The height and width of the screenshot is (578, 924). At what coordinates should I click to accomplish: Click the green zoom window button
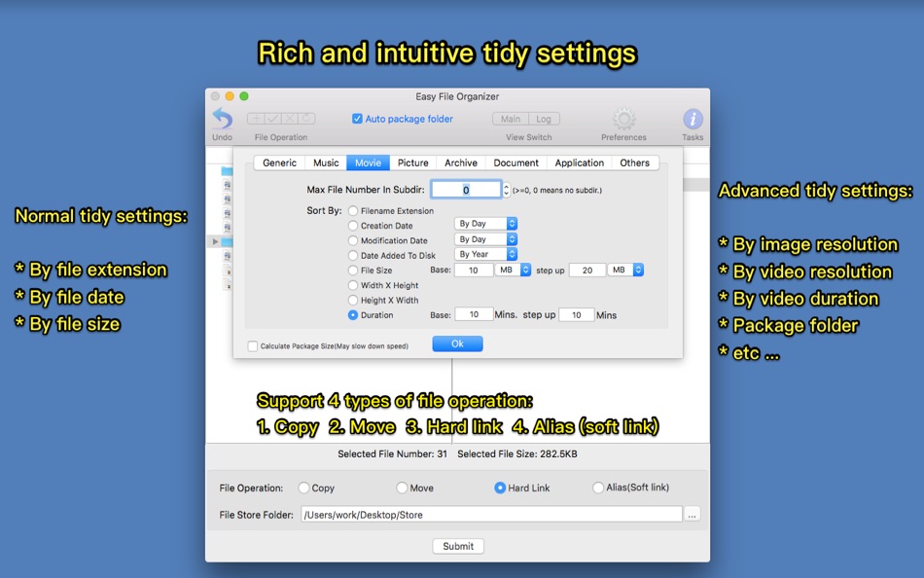(244, 96)
